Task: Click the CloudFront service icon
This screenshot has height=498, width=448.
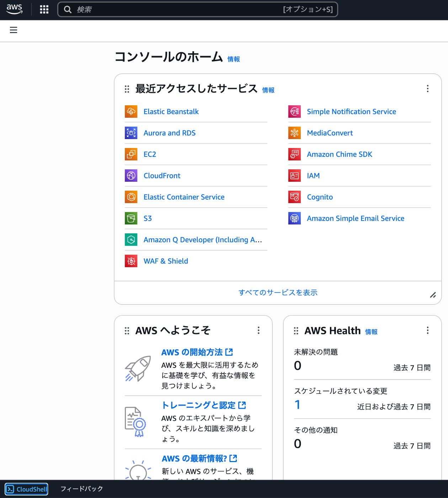Action: click(x=131, y=176)
